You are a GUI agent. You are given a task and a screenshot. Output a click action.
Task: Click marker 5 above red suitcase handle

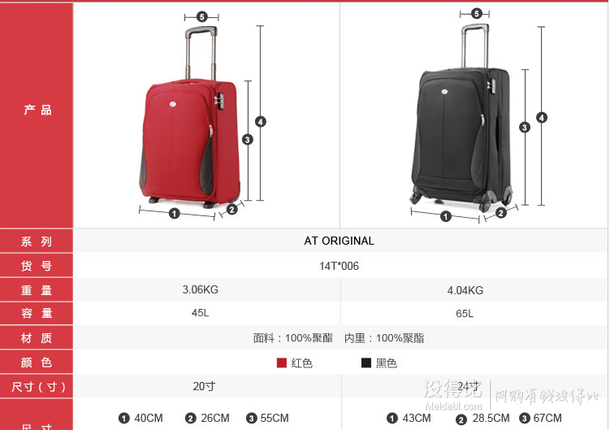202,17
